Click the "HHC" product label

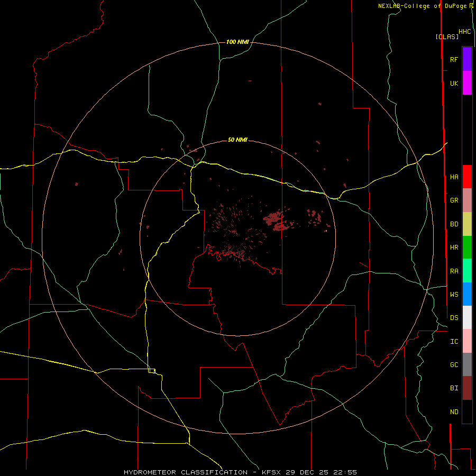click(465, 32)
